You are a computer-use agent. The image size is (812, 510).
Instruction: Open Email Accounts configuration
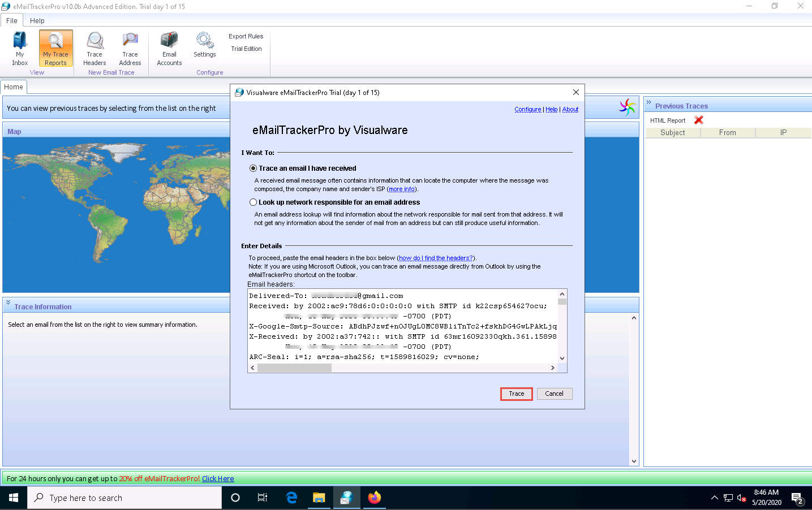169,49
